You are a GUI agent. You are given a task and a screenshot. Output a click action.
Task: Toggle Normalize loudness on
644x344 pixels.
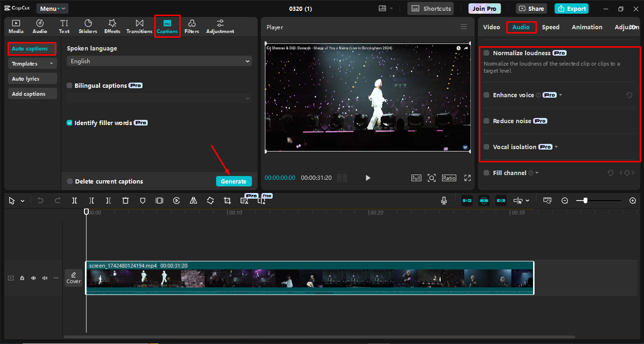coord(486,53)
